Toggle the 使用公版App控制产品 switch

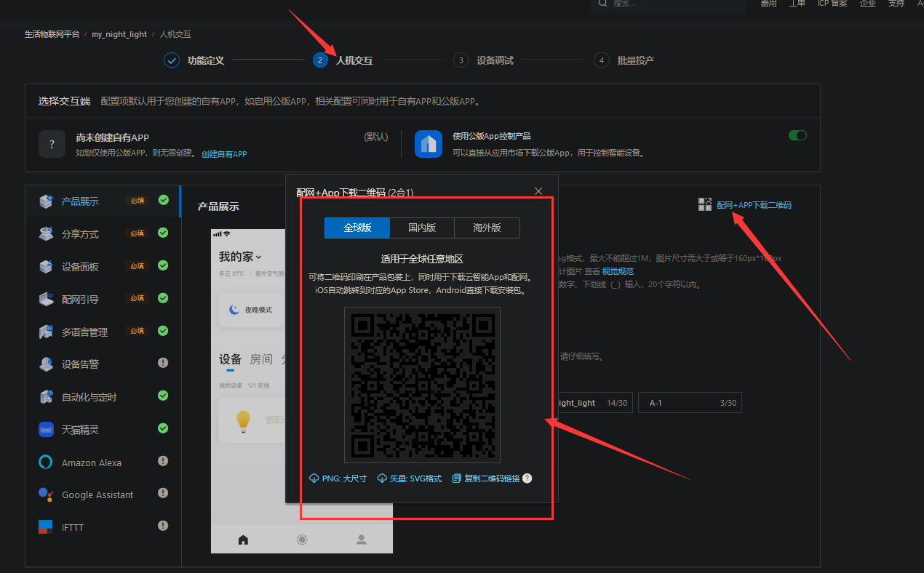pyautogui.click(x=797, y=135)
